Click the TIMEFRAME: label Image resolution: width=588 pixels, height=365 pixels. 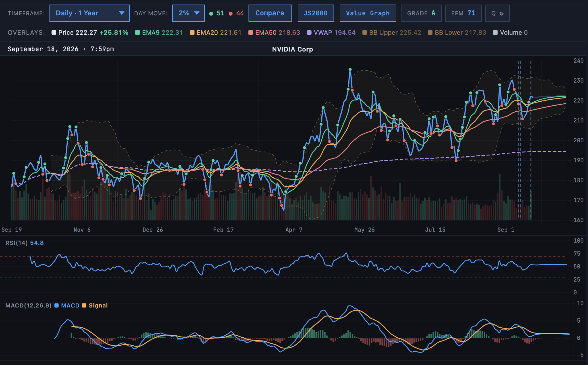click(x=26, y=13)
